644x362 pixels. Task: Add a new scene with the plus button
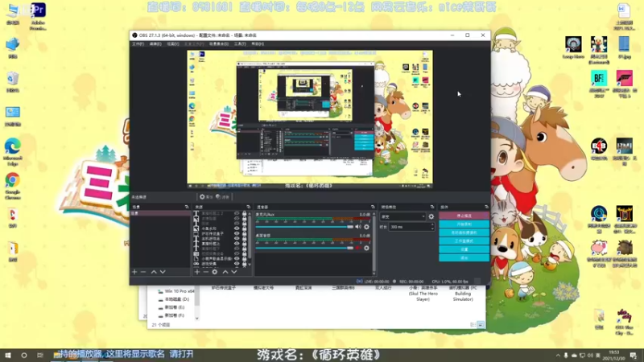[134, 272]
